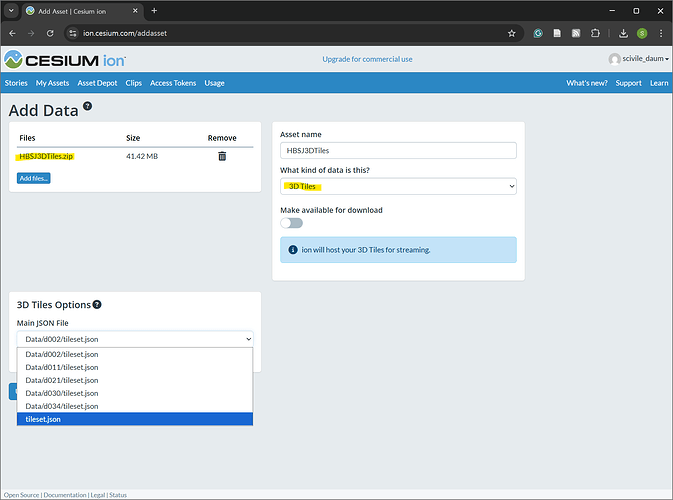Click in the Asset name field
Viewport: 673px width, 500px height.
(x=398, y=151)
